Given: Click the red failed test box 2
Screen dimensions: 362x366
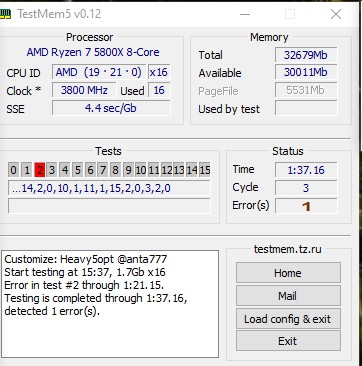Looking at the screenshot, I should 39,170.
